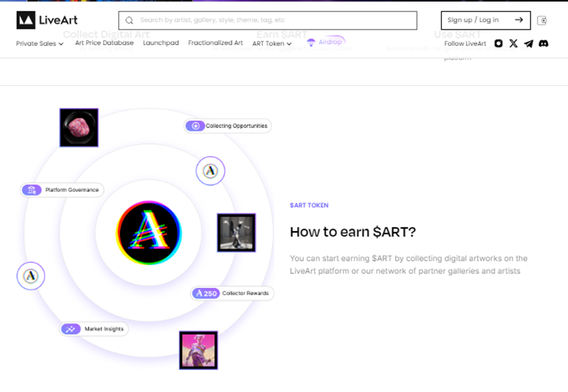Click the Airdrop parachute icon
Viewport: 568px width, 392px height.
311,43
